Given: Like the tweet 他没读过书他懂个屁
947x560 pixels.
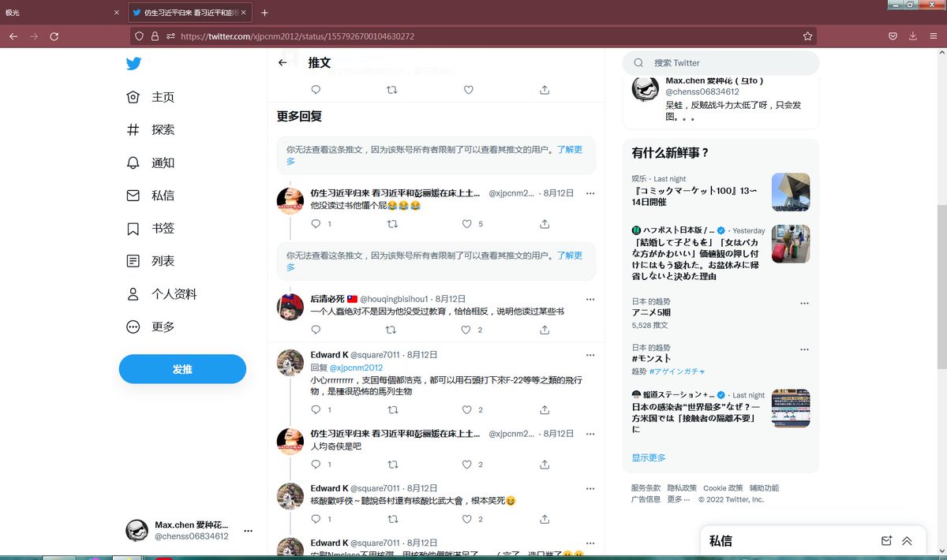Looking at the screenshot, I should (x=467, y=224).
